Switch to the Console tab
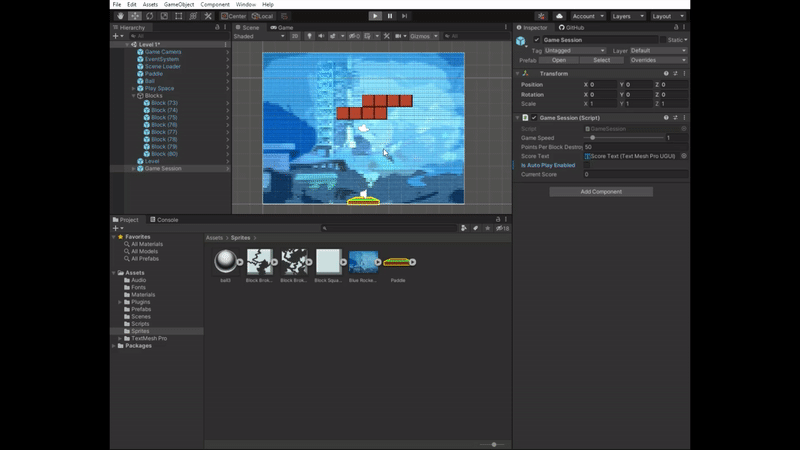The width and height of the screenshot is (800, 450). [165, 219]
